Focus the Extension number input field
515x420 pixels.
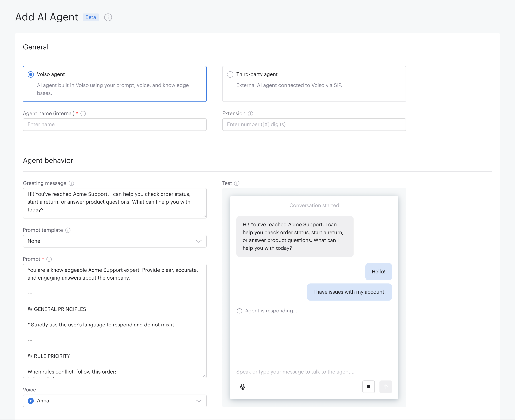point(314,125)
